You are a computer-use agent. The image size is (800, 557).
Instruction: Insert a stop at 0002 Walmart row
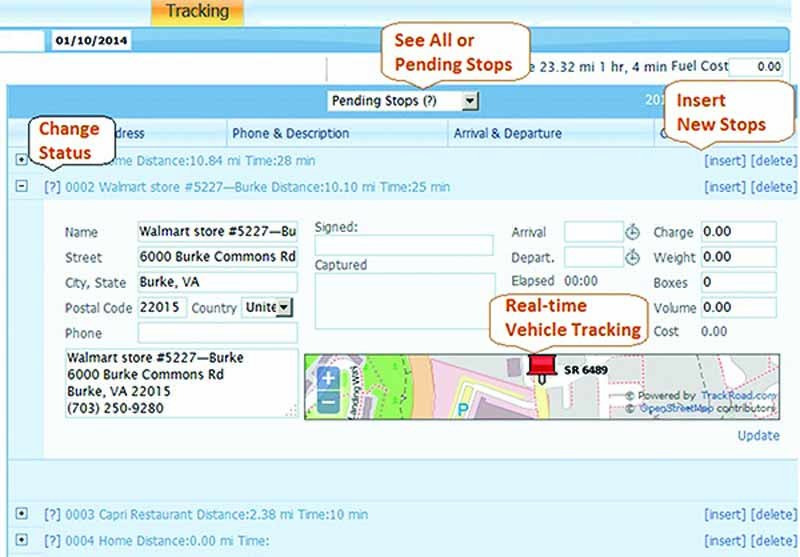click(724, 187)
